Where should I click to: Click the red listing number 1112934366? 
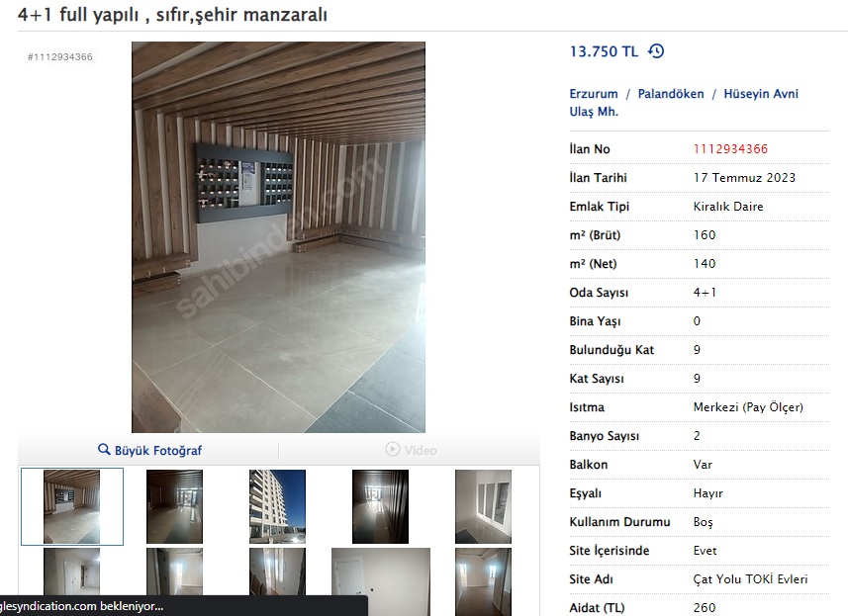[730, 149]
